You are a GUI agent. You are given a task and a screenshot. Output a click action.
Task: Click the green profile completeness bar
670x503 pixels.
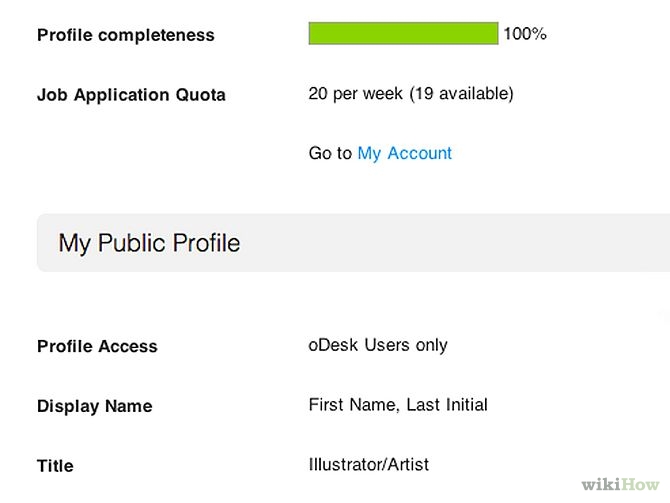[x=403, y=33]
